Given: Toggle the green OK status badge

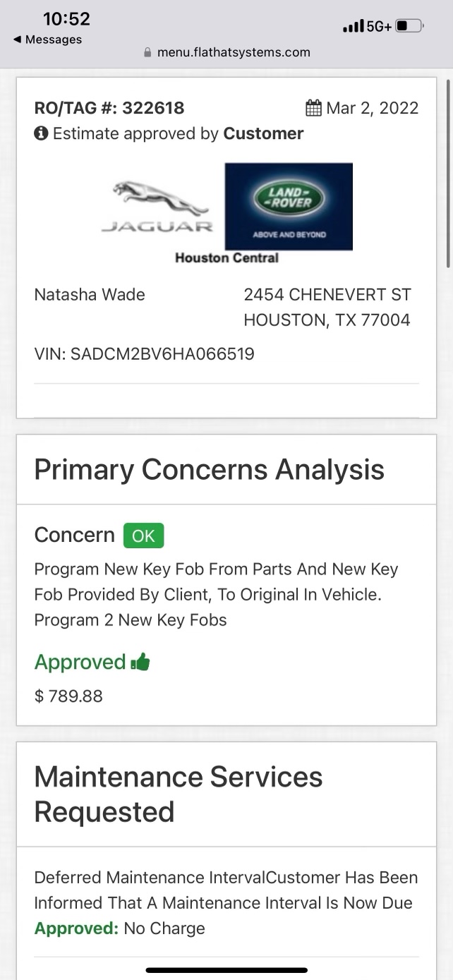Looking at the screenshot, I should (143, 536).
